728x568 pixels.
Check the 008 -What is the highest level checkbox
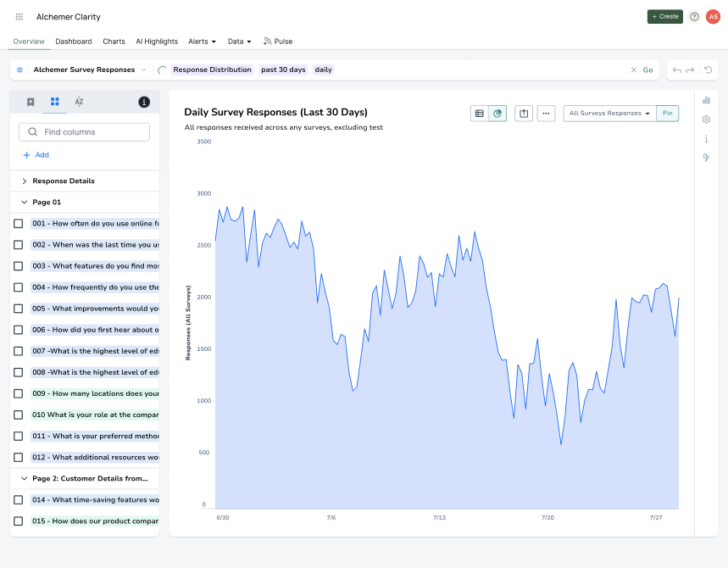[x=18, y=372]
